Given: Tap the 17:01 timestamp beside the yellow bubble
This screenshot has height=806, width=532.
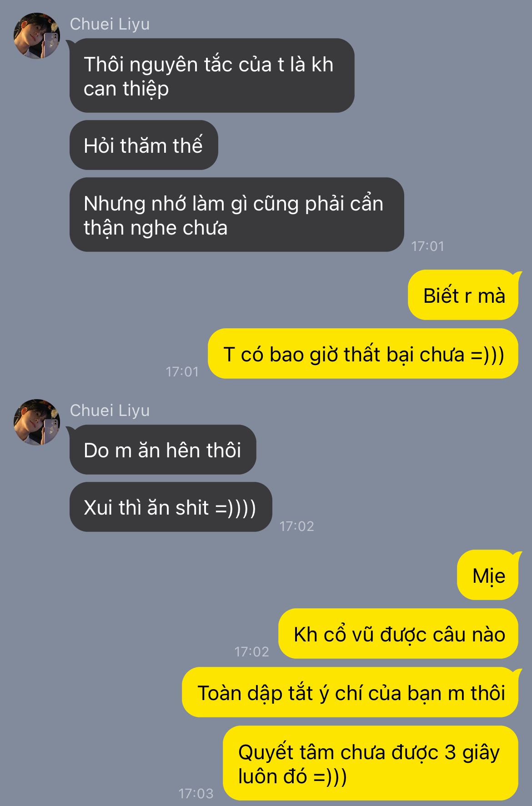Looking at the screenshot, I should tap(182, 371).
